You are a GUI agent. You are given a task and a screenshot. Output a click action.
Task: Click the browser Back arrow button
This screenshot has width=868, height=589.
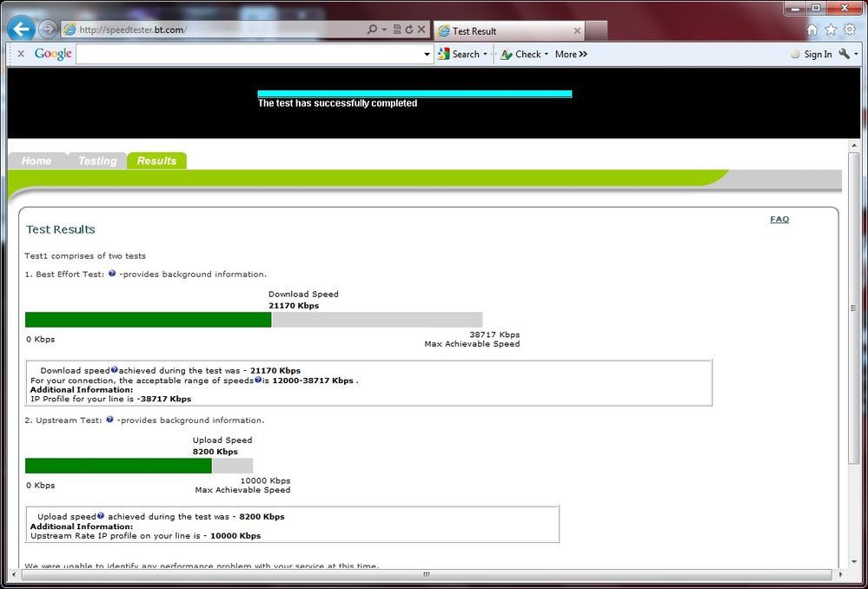[x=21, y=30]
